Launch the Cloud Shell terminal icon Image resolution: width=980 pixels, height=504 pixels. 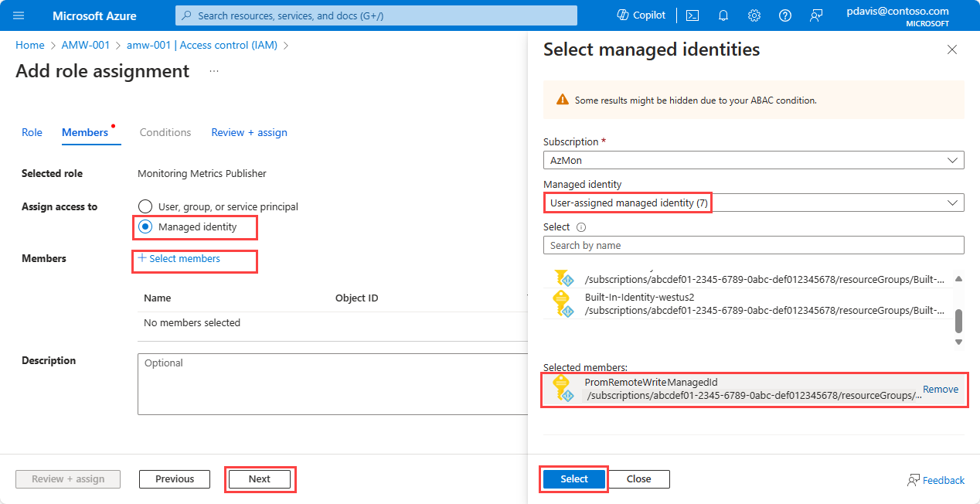coord(692,15)
